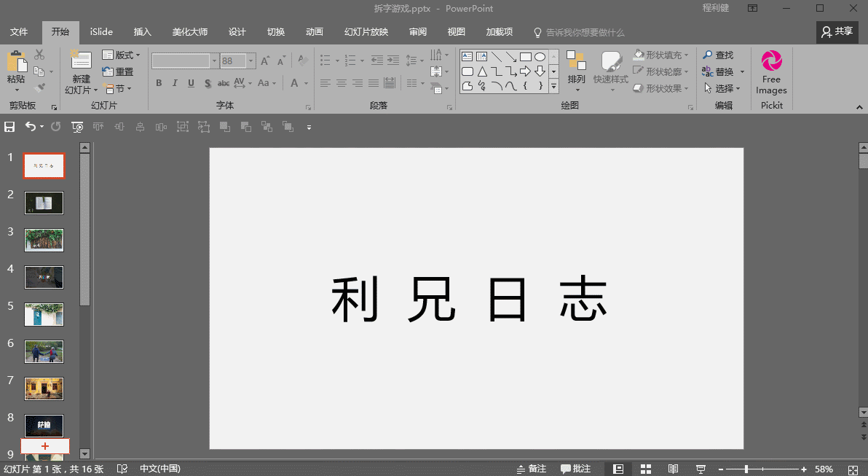
Task: Align text right
Action: (358, 83)
